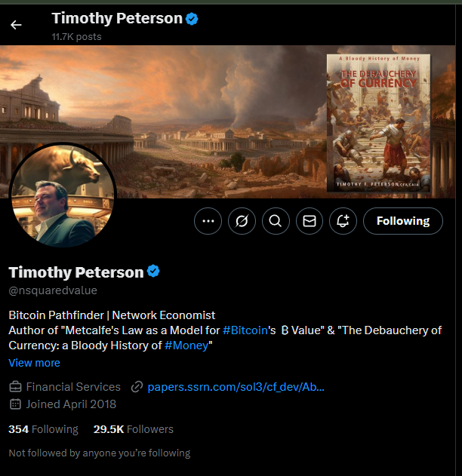This screenshot has width=462, height=476.
Task: Click the Grok profile summary icon
Action: 242,221
